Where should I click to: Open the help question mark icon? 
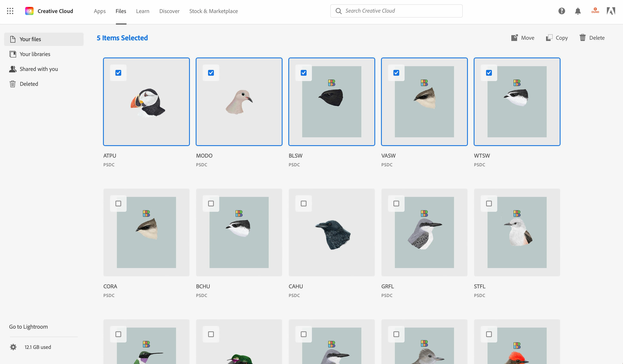coord(561,11)
